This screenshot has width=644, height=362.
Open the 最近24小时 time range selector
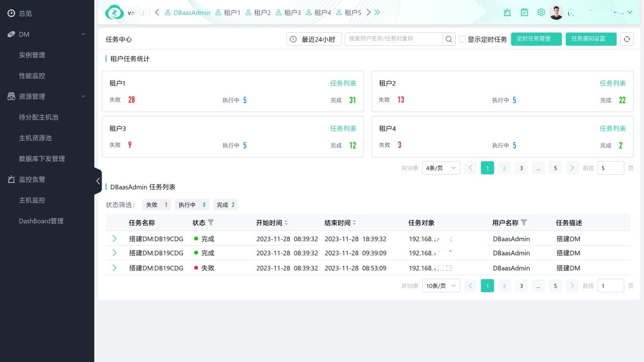point(314,39)
